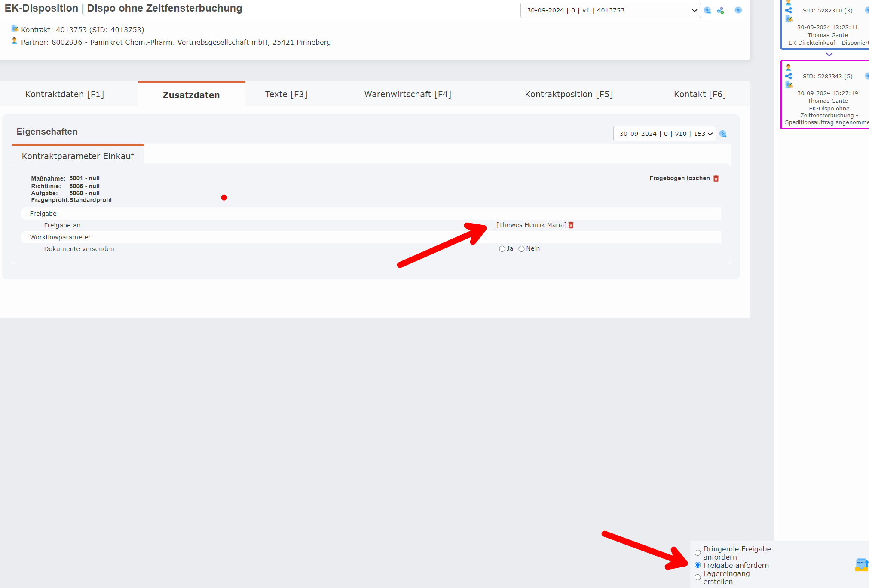Open the Kontraktposition [F5] tab
This screenshot has width=869, height=588.
click(569, 94)
